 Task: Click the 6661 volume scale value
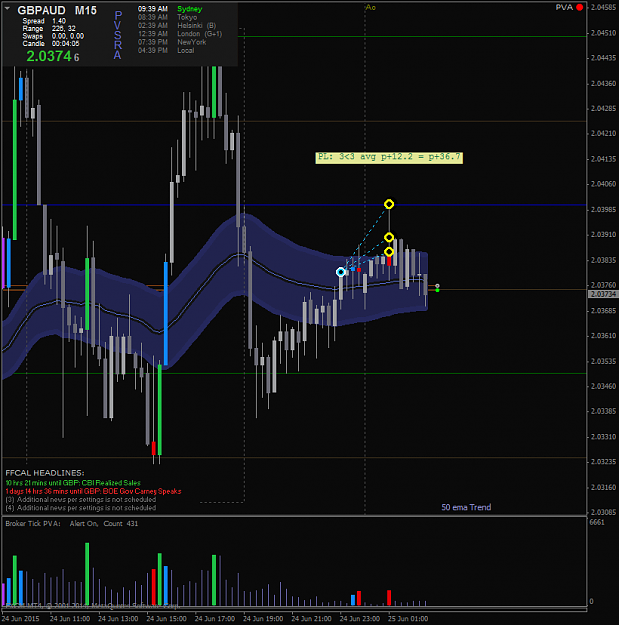[597, 522]
